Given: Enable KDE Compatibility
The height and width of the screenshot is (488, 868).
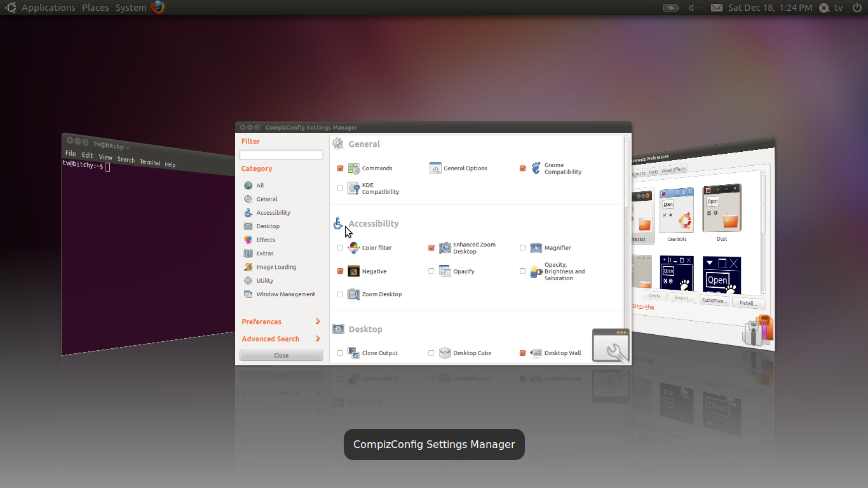Looking at the screenshot, I should 340,188.
